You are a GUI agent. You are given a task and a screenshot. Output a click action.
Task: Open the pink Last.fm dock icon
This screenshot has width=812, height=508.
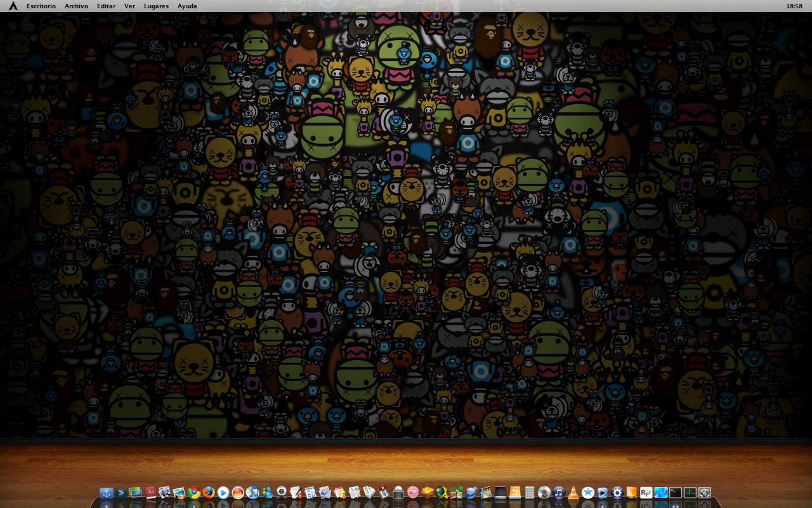click(x=413, y=493)
